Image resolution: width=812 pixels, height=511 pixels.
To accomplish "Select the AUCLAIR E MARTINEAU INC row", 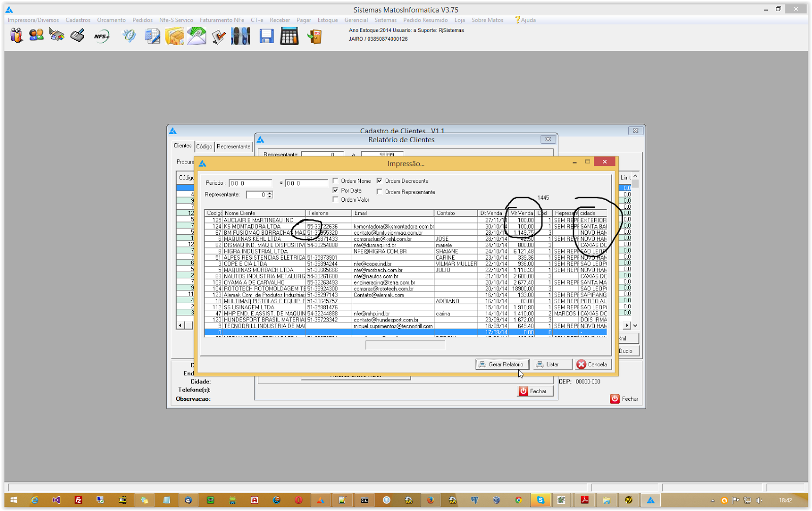I will click(x=405, y=220).
